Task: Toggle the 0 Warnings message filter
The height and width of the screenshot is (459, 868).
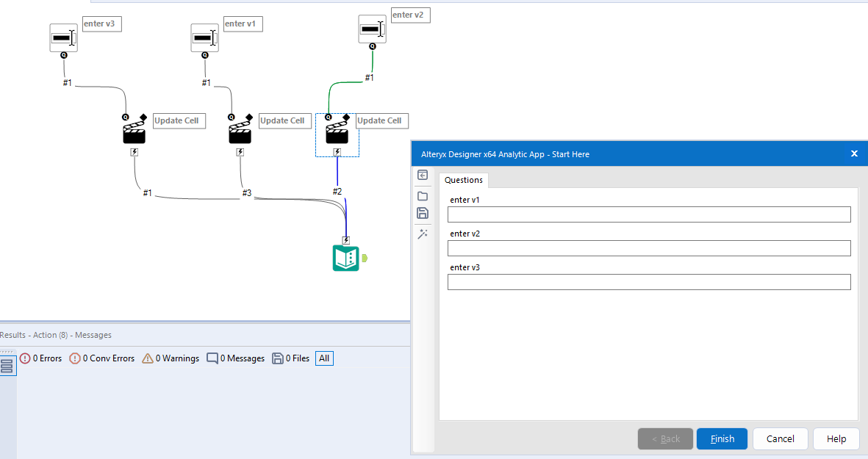Action: tap(171, 358)
